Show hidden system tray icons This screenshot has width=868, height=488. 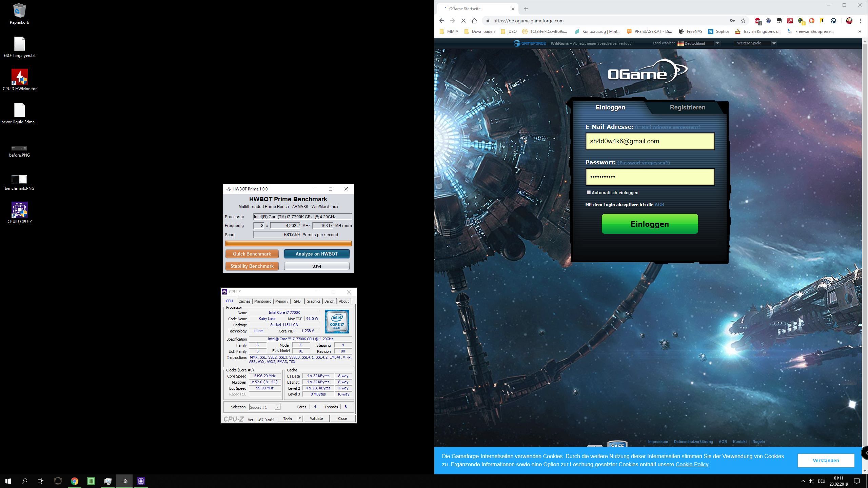[803, 481]
